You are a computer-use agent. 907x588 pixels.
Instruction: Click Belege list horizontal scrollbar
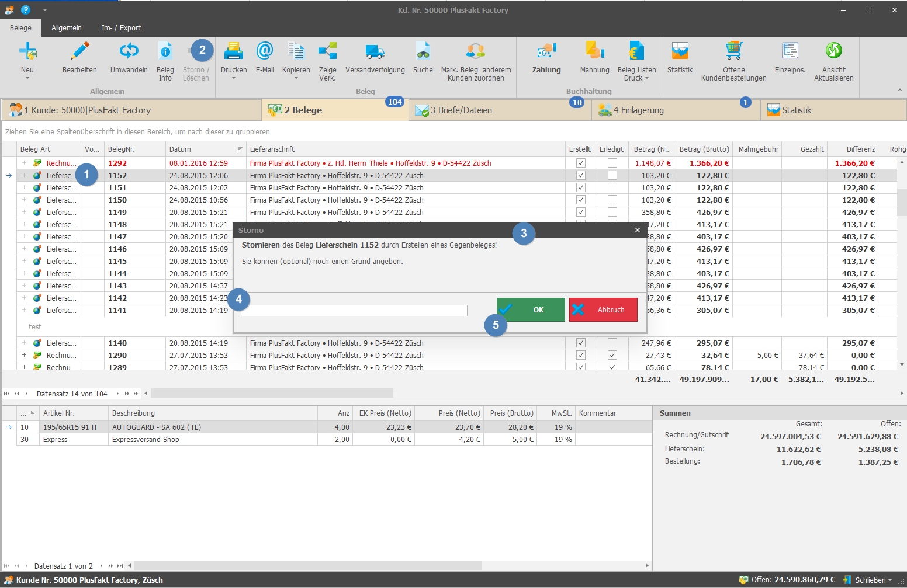(x=272, y=394)
